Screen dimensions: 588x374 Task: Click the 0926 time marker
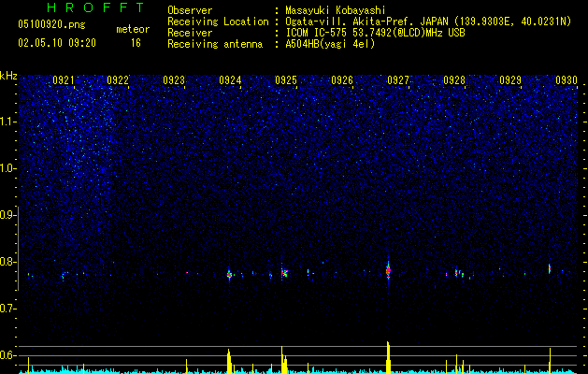[x=342, y=80]
